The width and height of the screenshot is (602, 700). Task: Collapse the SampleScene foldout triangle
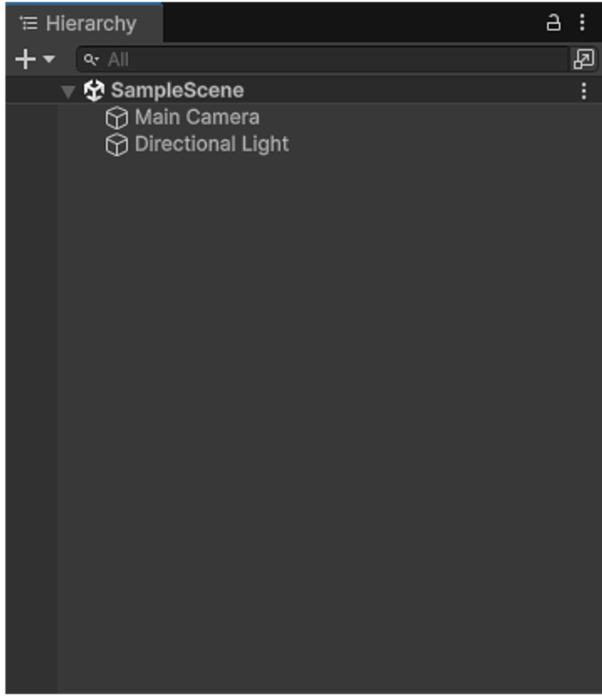pos(68,92)
